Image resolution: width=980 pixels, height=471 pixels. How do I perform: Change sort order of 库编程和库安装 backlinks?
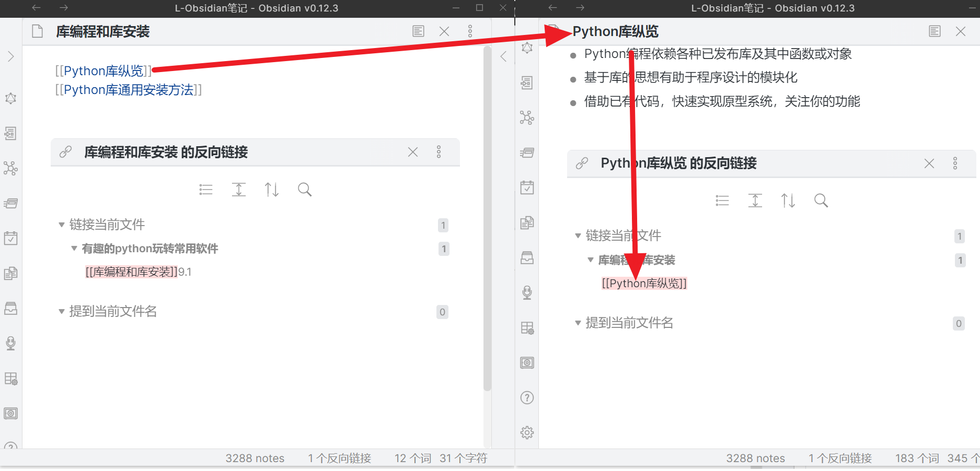[x=271, y=190]
